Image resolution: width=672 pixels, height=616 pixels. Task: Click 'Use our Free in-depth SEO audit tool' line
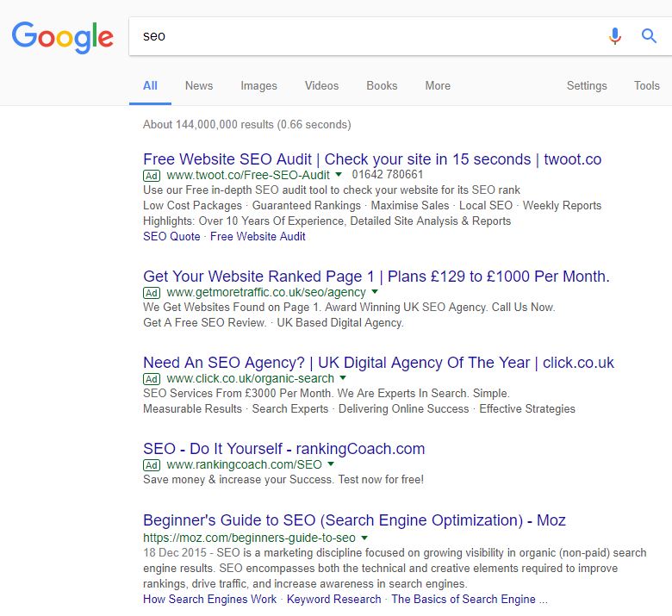click(332, 190)
